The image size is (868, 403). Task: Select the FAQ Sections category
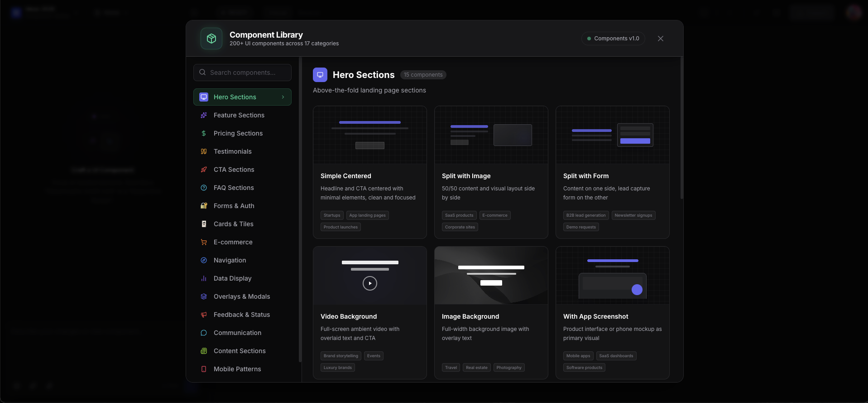point(242,188)
